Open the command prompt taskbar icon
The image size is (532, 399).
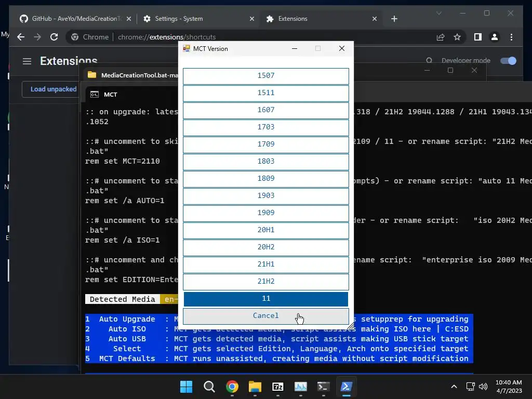coord(323,387)
